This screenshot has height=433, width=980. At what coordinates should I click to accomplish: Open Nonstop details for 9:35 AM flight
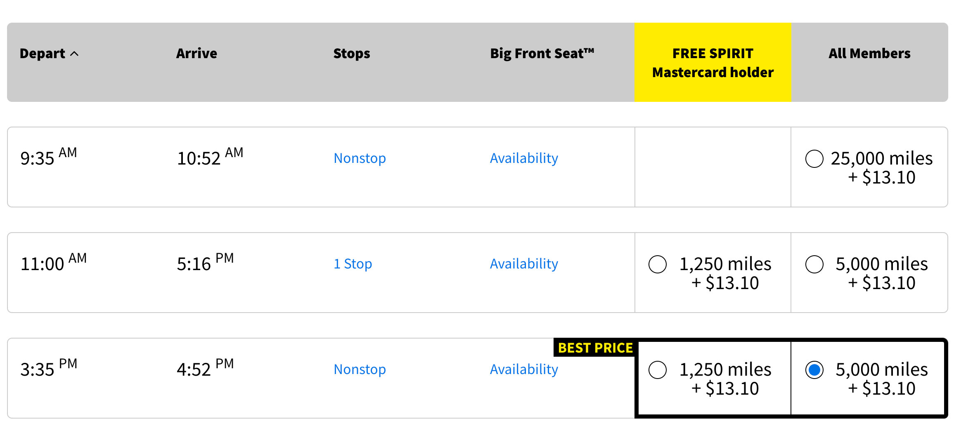(x=360, y=158)
